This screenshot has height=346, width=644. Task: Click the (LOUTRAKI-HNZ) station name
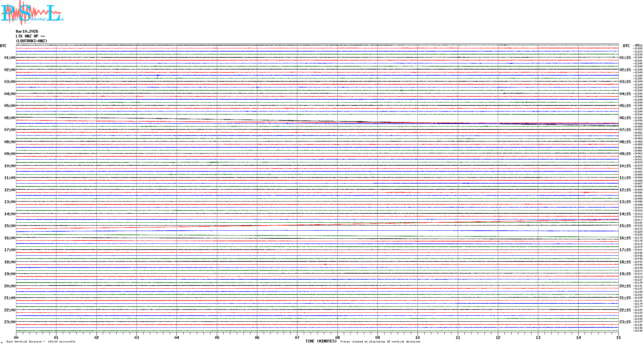click(x=31, y=41)
